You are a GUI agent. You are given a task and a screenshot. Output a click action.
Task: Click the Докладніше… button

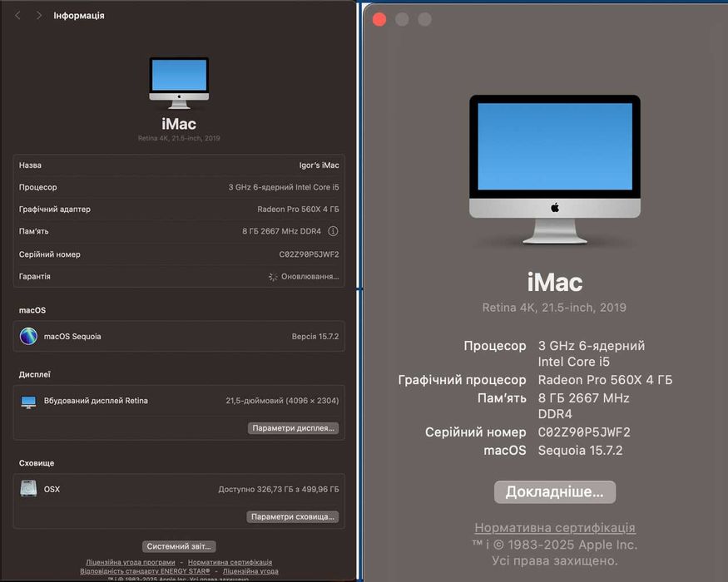[x=555, y=492]
